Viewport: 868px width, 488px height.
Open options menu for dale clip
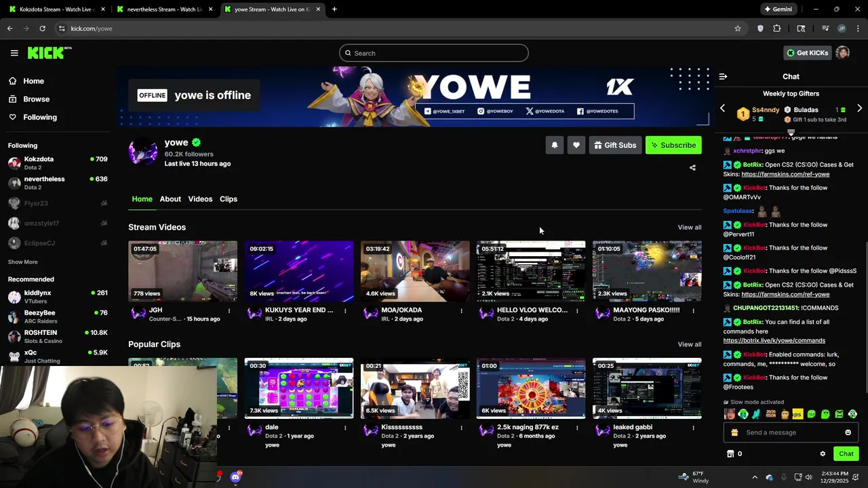345,428
